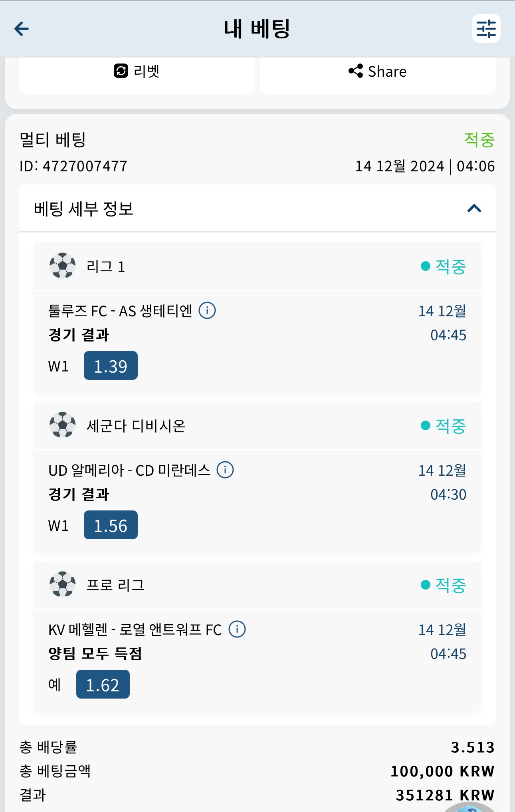Tap the soccer ball icon for 세군다 디비시온
Screen dimensions: 515x812
point(62,425)
